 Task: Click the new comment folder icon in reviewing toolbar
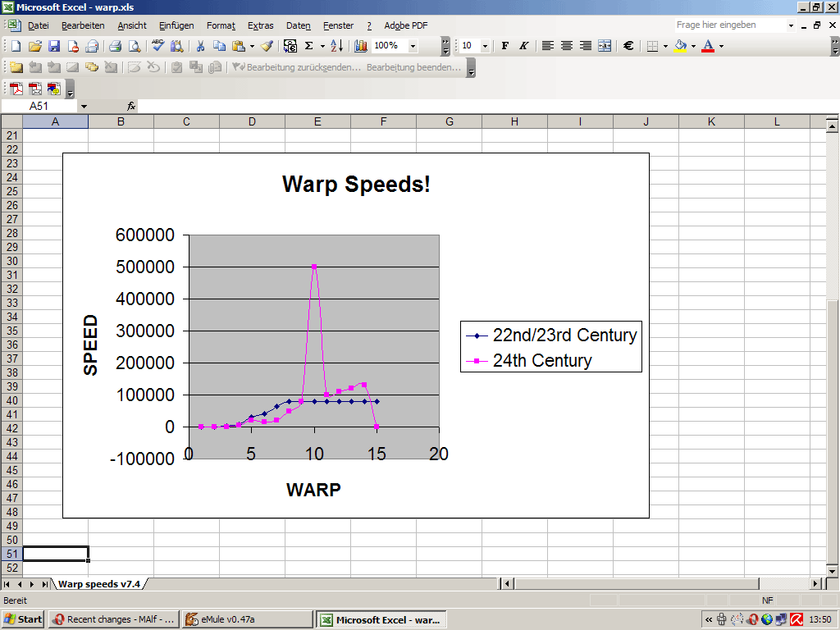16,67
